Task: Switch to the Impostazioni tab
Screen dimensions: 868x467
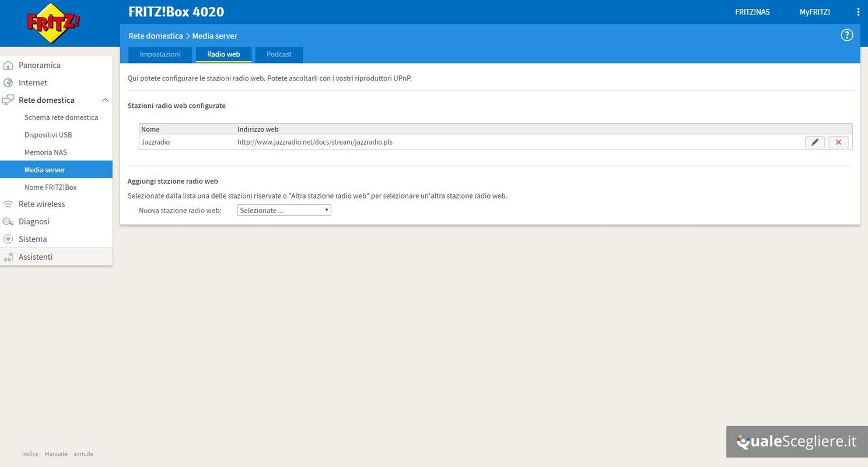Action: [160, 54]
